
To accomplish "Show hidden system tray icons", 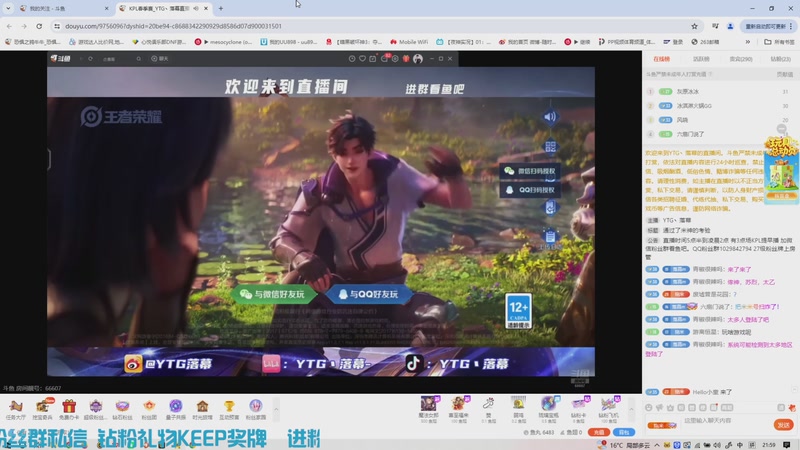I will click(656, 445).
